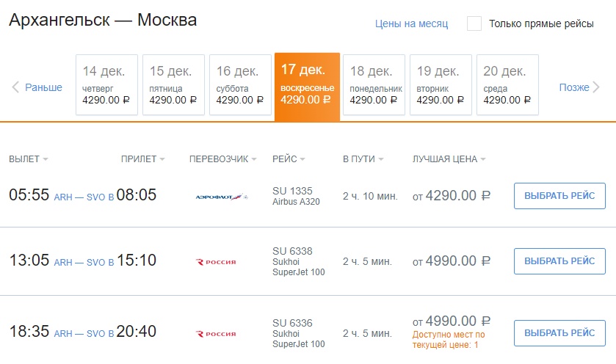This screenshot has width=616, height=364.
Task: Enable Только прямые рейсы checkbox
Action: pos(474,23)
